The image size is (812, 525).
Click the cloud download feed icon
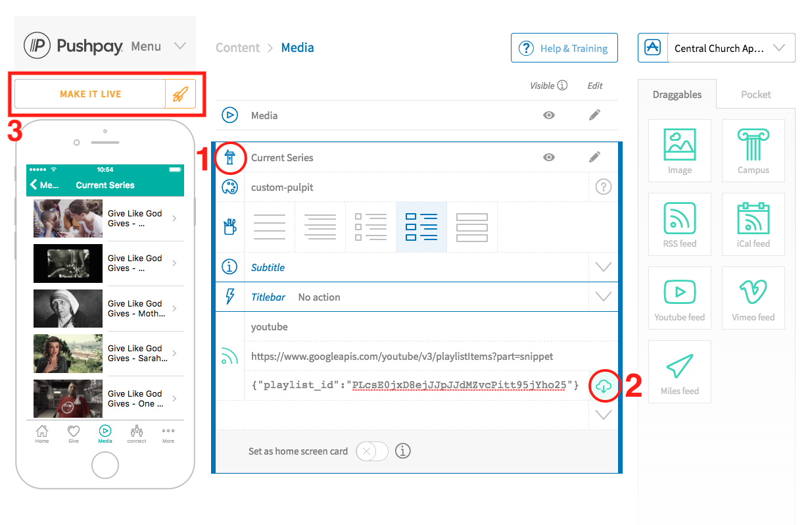[603, 387]
